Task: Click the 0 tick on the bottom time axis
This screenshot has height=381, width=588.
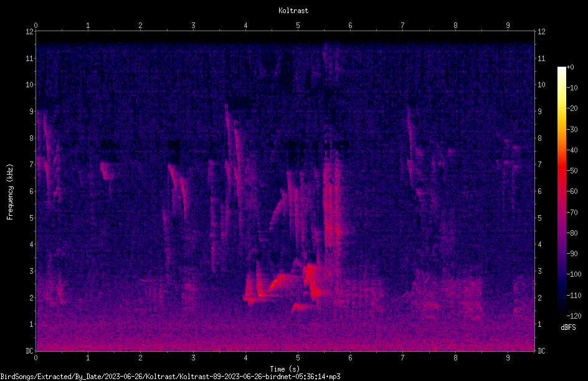Action: 36,358
